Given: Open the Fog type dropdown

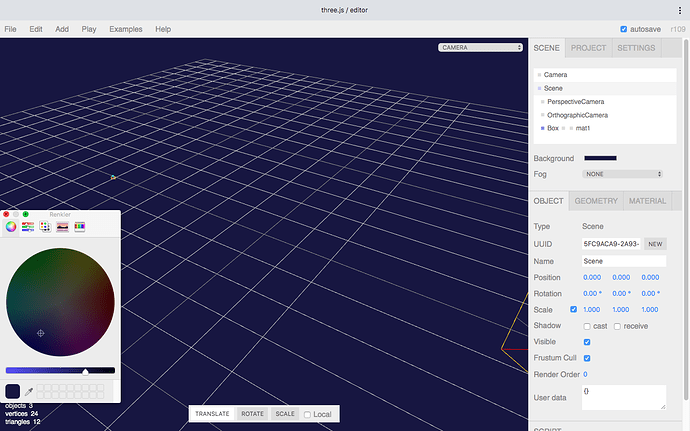Looking at the screenshot, I should [x=622, y=174].
